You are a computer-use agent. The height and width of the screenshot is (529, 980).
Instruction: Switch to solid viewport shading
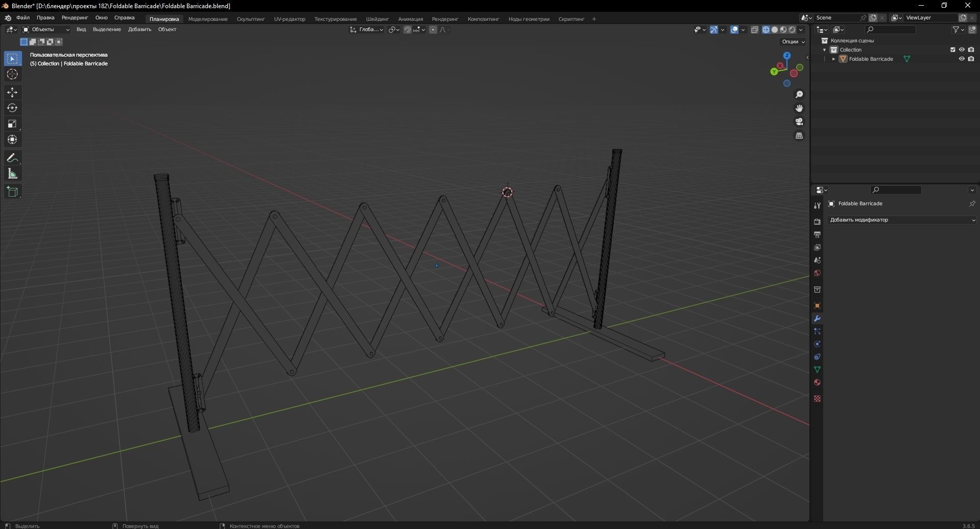[x=774, y=30]
